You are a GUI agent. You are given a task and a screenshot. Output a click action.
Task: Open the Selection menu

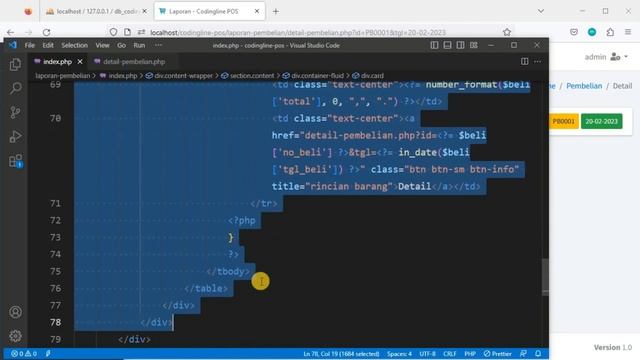click(74, 45)
